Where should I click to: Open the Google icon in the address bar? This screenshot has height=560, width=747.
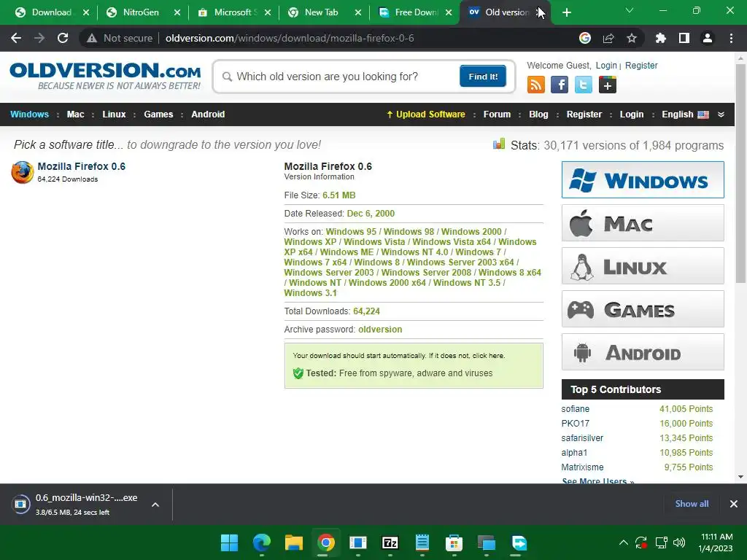pos(585,38)
